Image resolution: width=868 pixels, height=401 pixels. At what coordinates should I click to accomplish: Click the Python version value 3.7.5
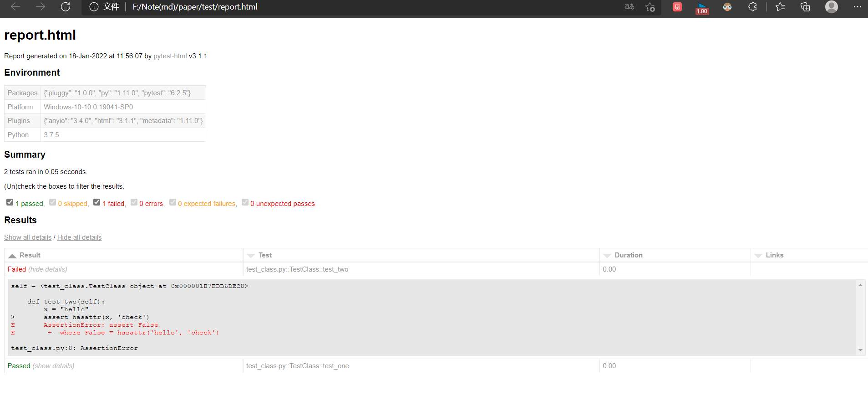[51, 135]
